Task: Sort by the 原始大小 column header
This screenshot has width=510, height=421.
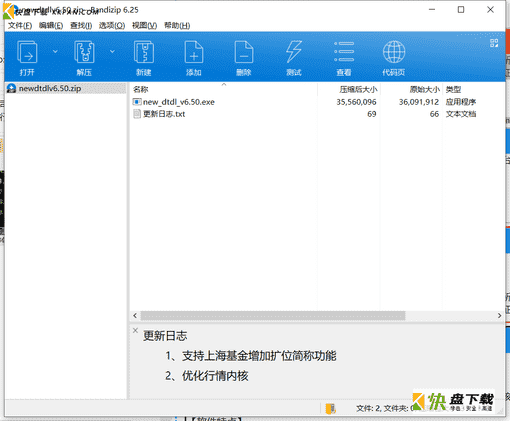Action: click(411, 89)
